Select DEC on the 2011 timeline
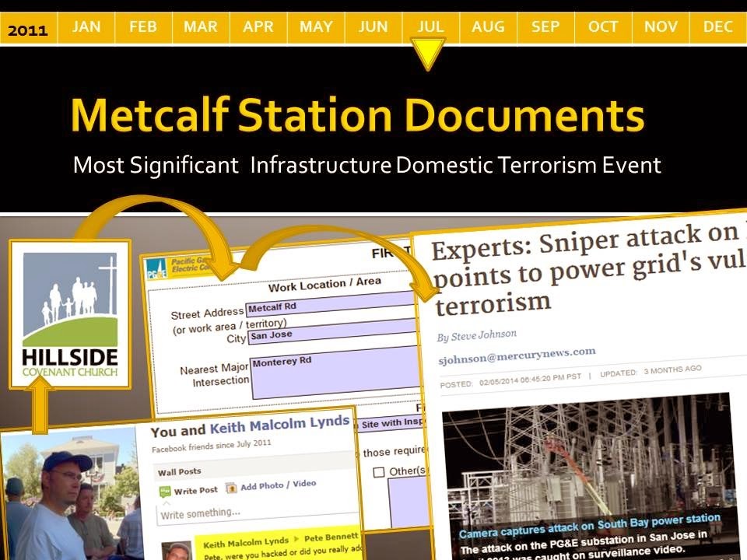The width and height of the screenshot is (747, 560). (718, 27)
